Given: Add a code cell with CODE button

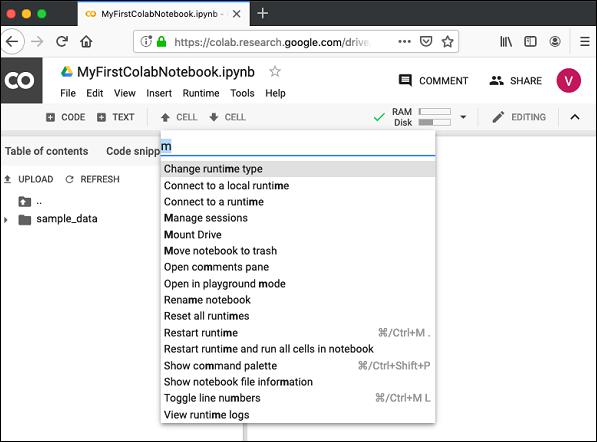Looking at the screenshot, I should point(65,117).
